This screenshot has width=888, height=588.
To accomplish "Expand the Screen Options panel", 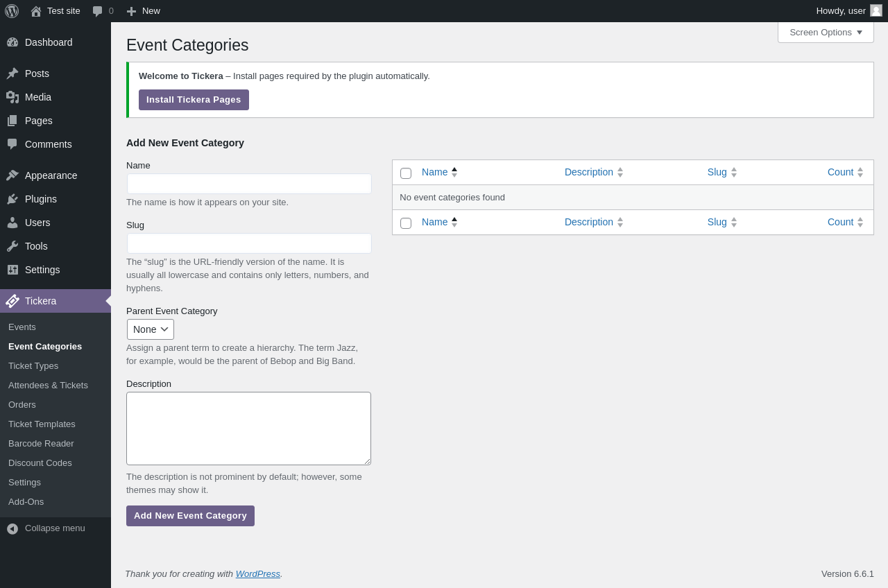I will (826, 32).
